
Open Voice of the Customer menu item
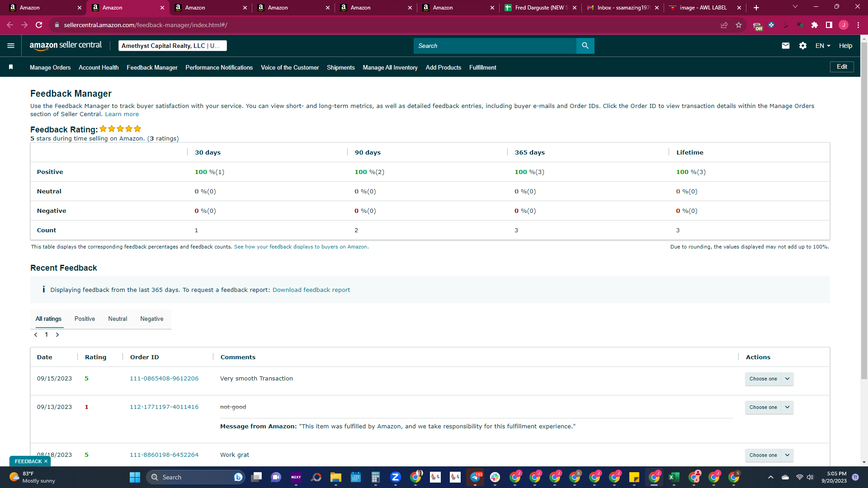(290, 67)
